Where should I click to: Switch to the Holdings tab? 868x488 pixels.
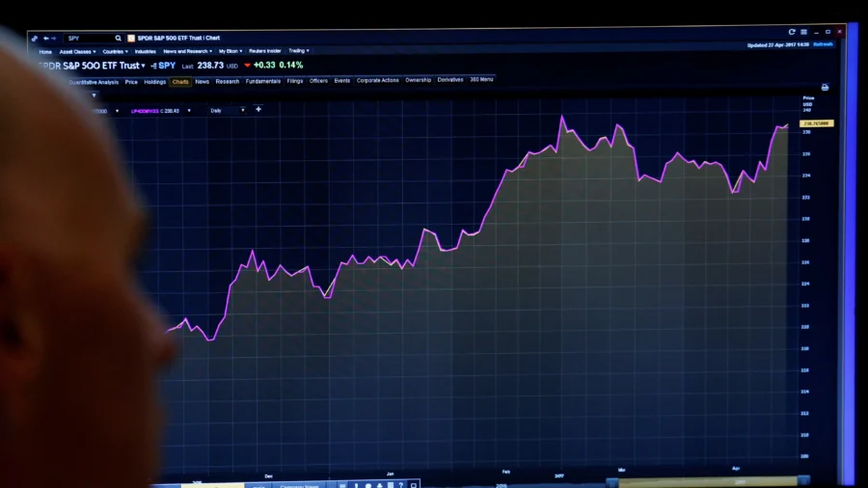pos(154,82)
